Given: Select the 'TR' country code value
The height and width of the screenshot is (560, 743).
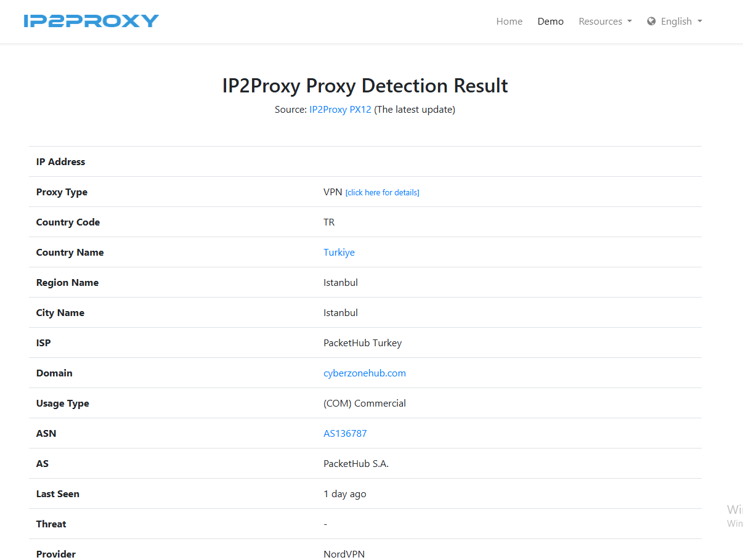Looking at the screenshot, I should click(x=329, y=222).
